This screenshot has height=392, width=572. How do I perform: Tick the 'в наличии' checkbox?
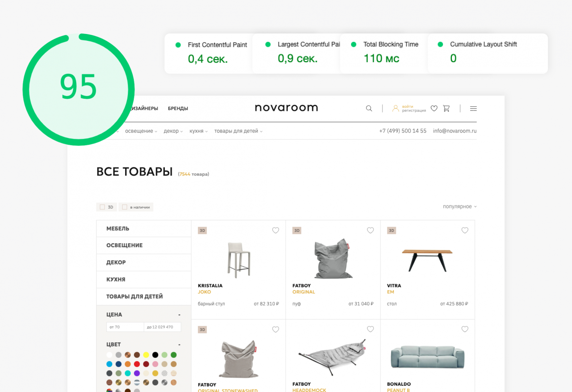(x=124, y=207)
